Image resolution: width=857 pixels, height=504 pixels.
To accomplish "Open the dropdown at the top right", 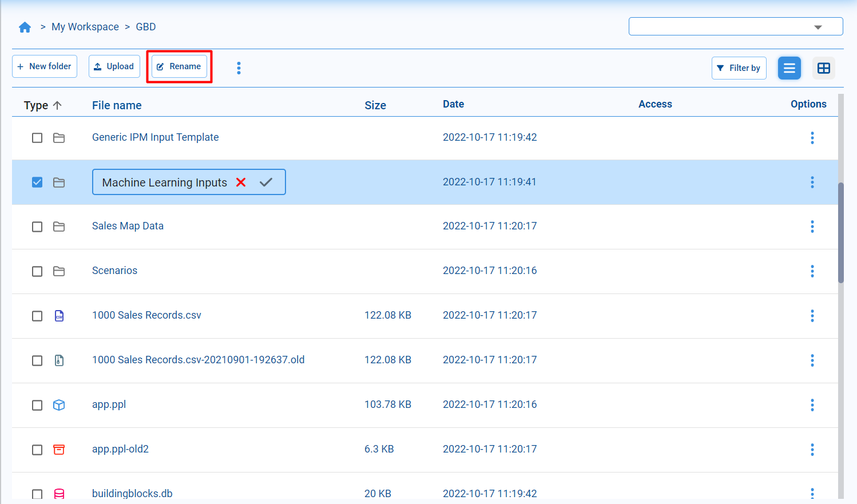I will click(x=818, y=26).
